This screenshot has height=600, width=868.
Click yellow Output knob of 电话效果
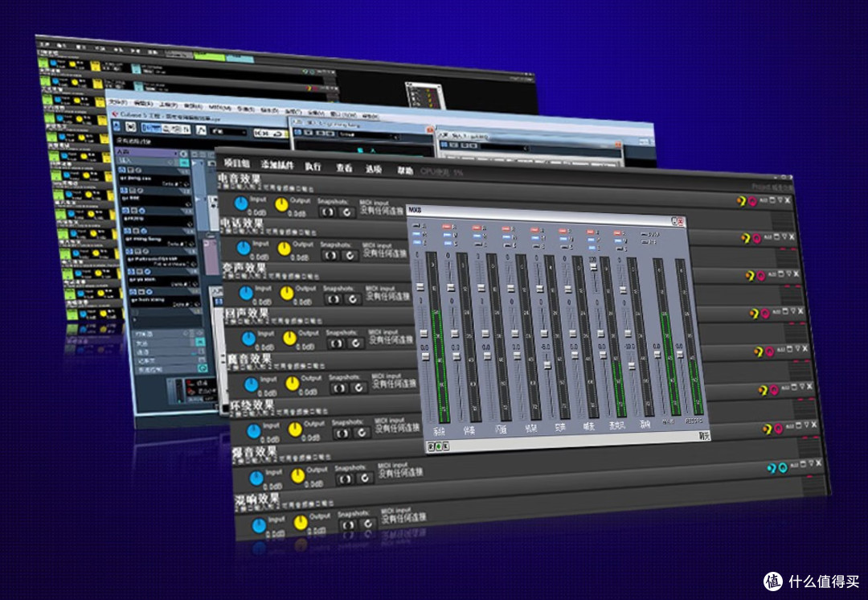click(x=284, y=249)
